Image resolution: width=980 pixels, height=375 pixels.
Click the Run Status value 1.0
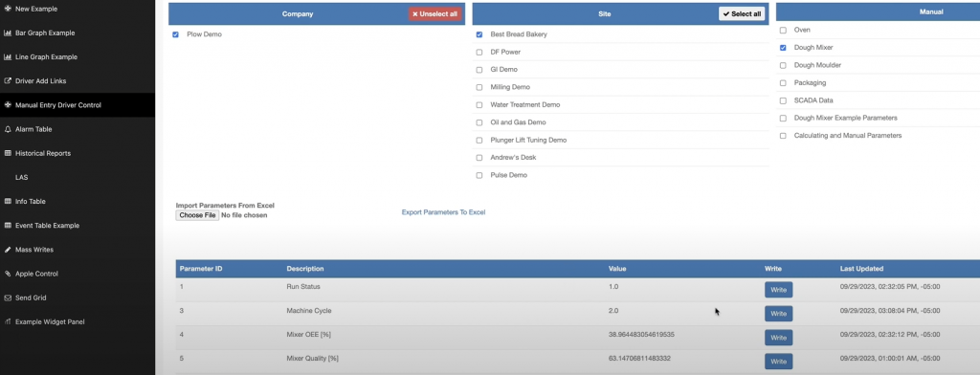coord(613,287)
